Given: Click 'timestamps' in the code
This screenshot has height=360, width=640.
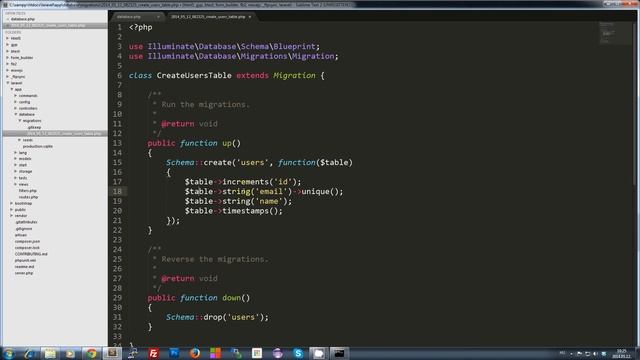Looking at the screenshot, I should pyautogui.click(x=245, y=211).
